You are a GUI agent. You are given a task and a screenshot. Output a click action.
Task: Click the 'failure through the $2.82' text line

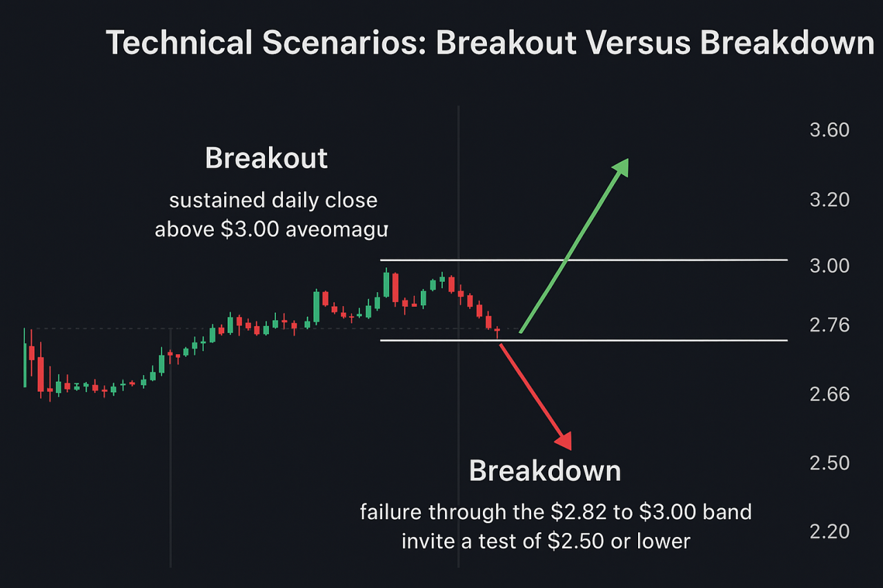[555, 512]
